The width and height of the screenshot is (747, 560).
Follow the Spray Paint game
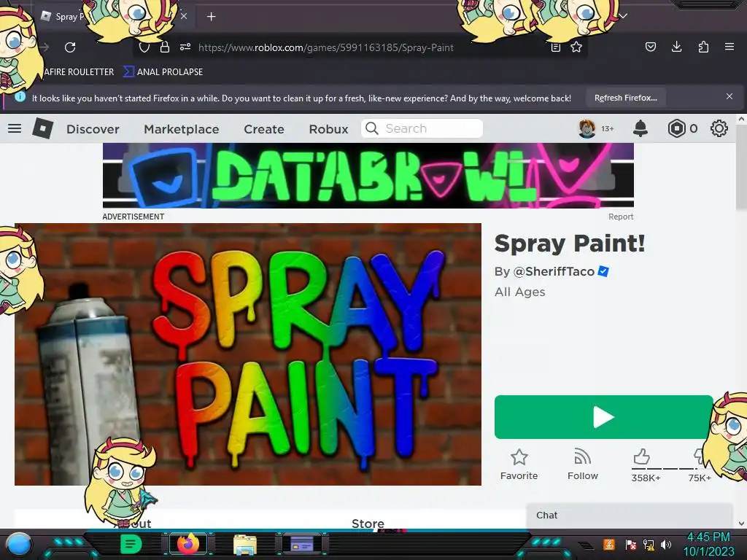582,464
